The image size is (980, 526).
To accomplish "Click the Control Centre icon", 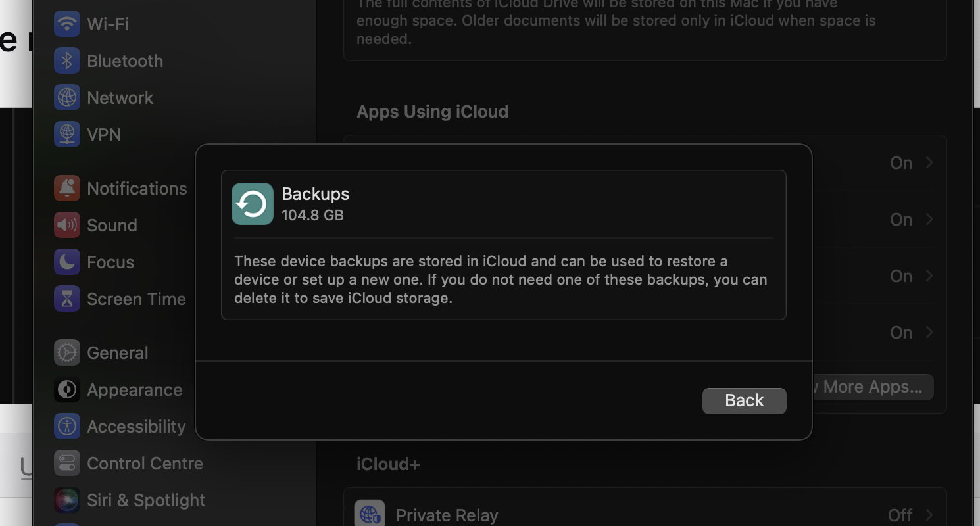I will coord(66,464).
